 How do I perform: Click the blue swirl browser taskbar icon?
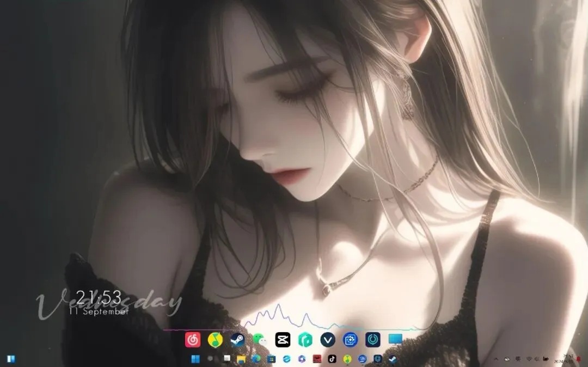[x=286, y=359]
